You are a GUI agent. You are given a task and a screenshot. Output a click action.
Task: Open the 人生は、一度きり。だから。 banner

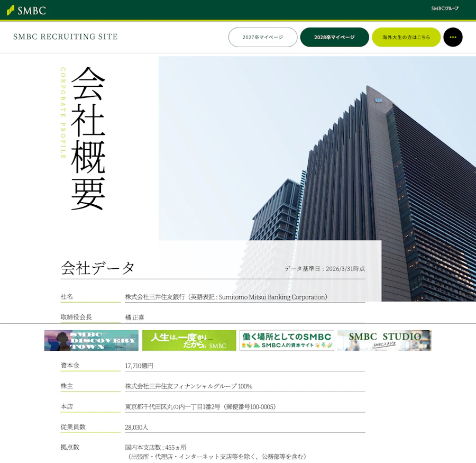click(189, 340)
